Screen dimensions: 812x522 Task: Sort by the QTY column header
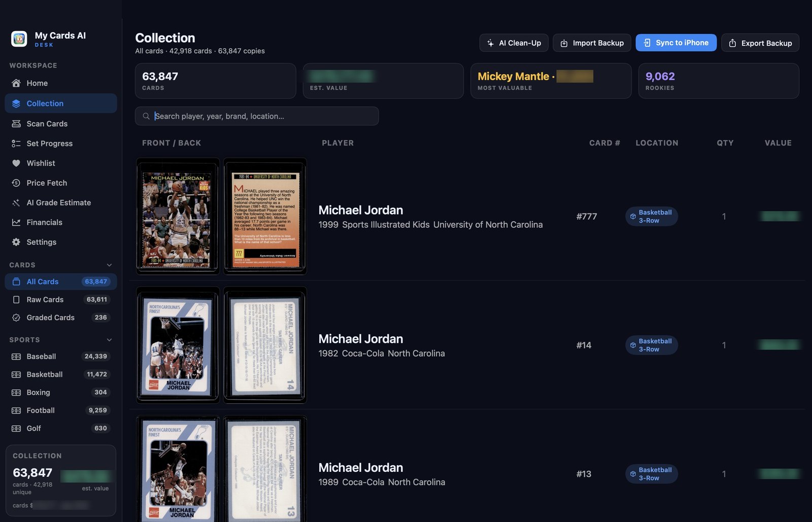[725, 143]
